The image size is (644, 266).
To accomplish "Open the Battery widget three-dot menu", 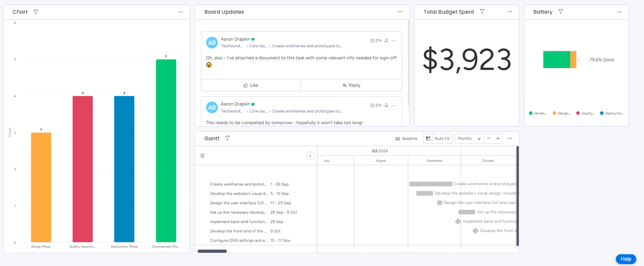I will point(619,12).
